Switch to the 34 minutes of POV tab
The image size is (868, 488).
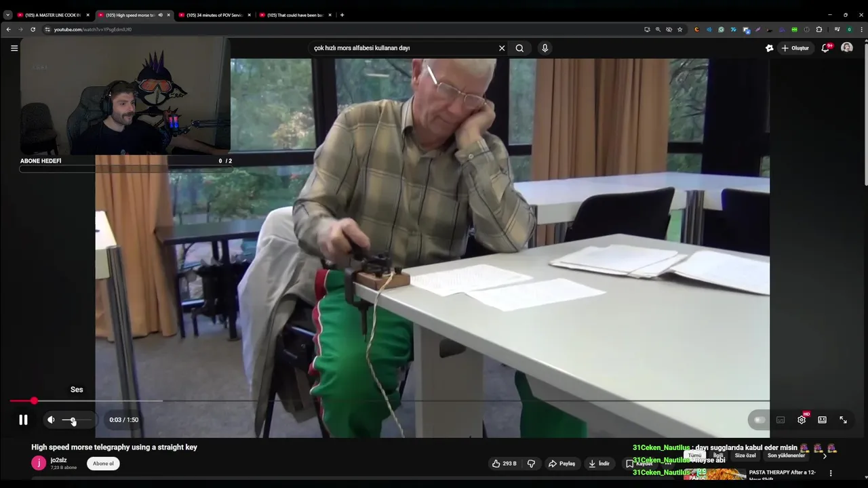pos(215,15)
